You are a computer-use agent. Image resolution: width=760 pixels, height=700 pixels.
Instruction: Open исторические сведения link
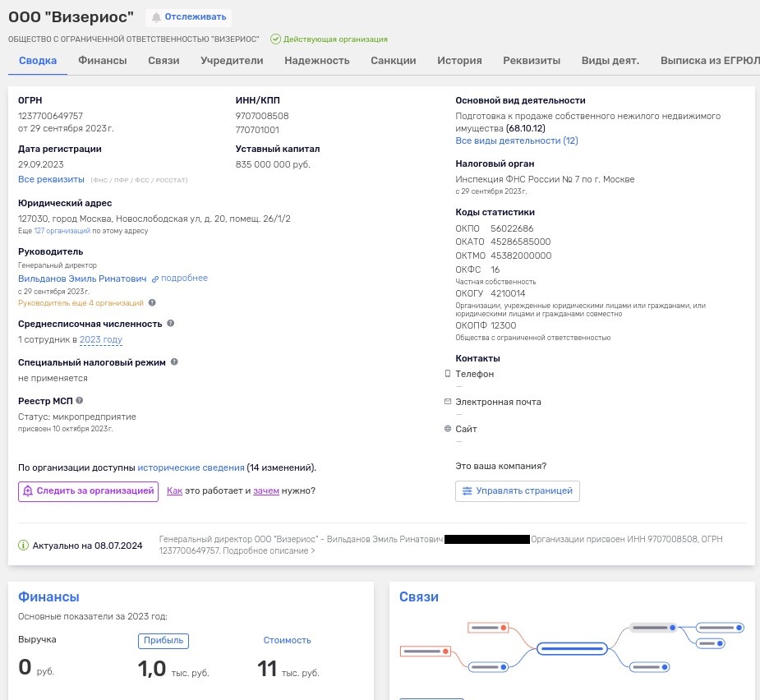pyautogui.click(x=191, y=467)
